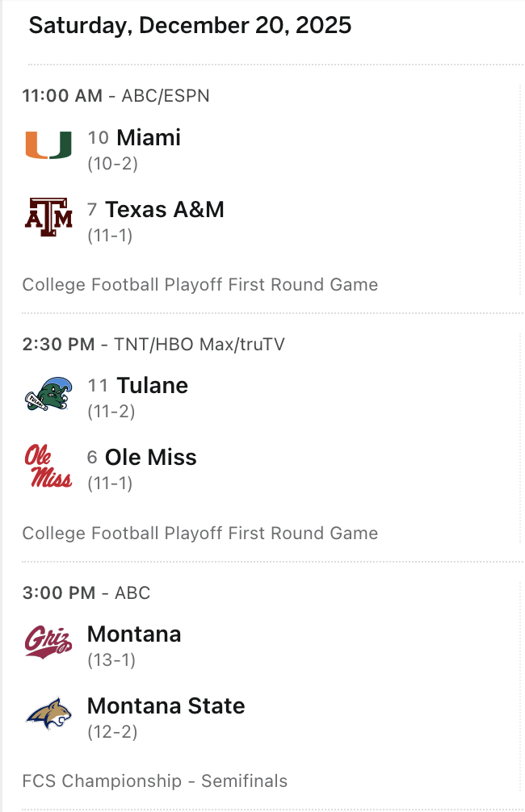
Task: Click Miami's College Football Playoff First Round note
Action: coord(199,284)
